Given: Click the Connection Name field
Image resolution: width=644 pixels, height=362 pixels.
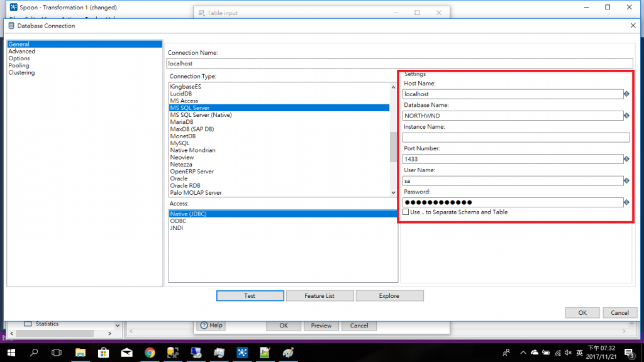Looking at the screenshot, I should (x=399, y=63).
